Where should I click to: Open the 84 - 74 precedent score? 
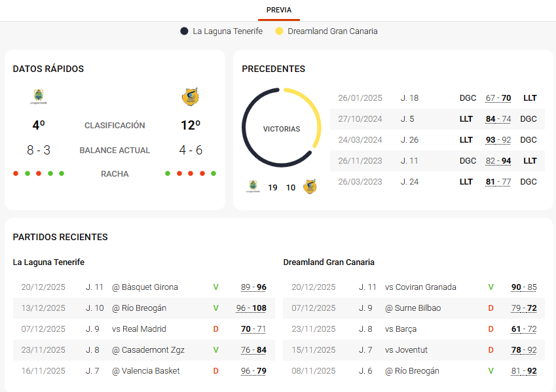coord(498,119)
